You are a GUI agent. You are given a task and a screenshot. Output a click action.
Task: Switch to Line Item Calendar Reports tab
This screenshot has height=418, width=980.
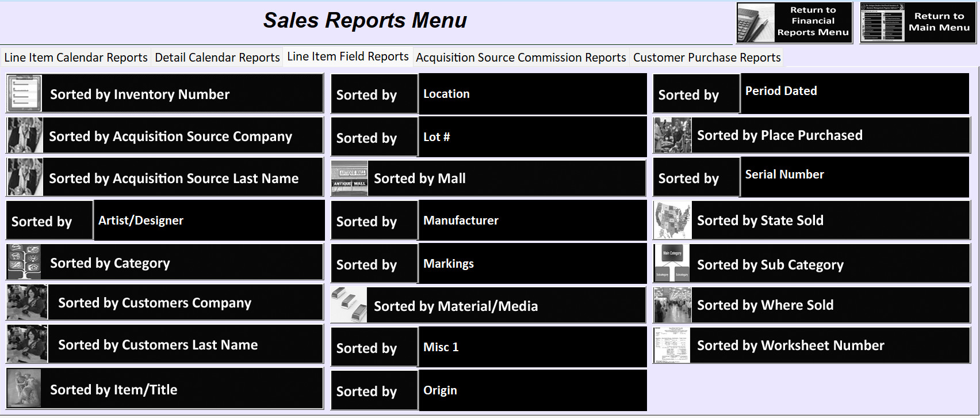pyautogui.click(x=75, y=58)
